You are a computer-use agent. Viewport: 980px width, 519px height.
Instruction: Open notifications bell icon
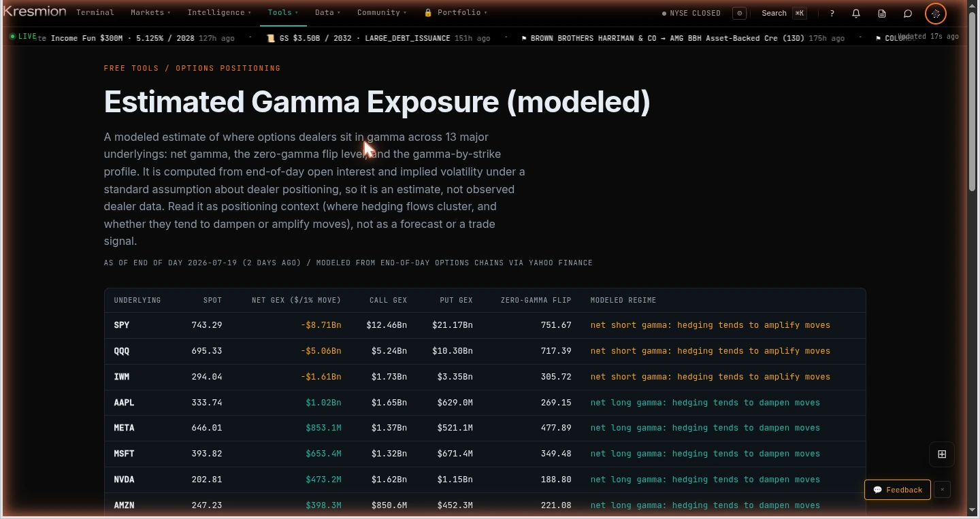(856, 13)
